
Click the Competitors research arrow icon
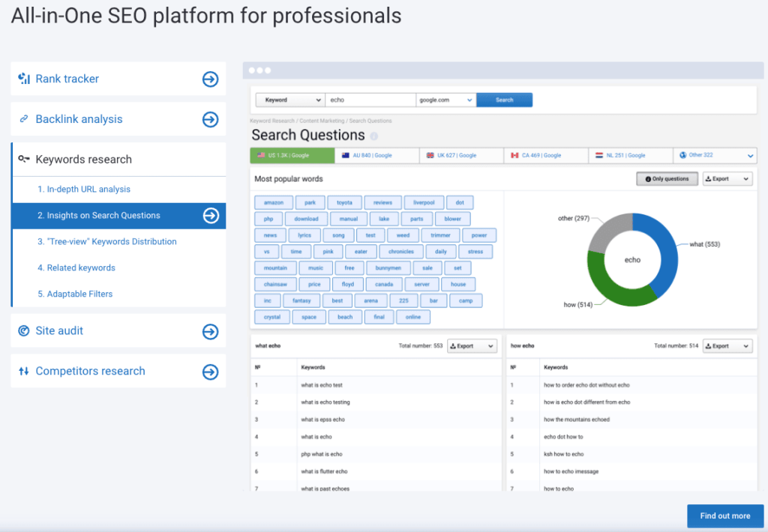pos(210,372)
